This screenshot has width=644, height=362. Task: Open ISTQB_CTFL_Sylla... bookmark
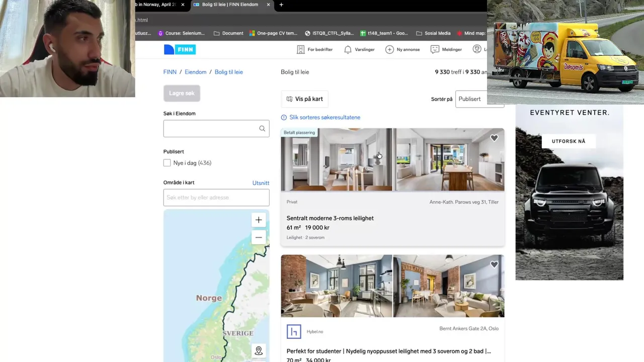coord(329,33)
